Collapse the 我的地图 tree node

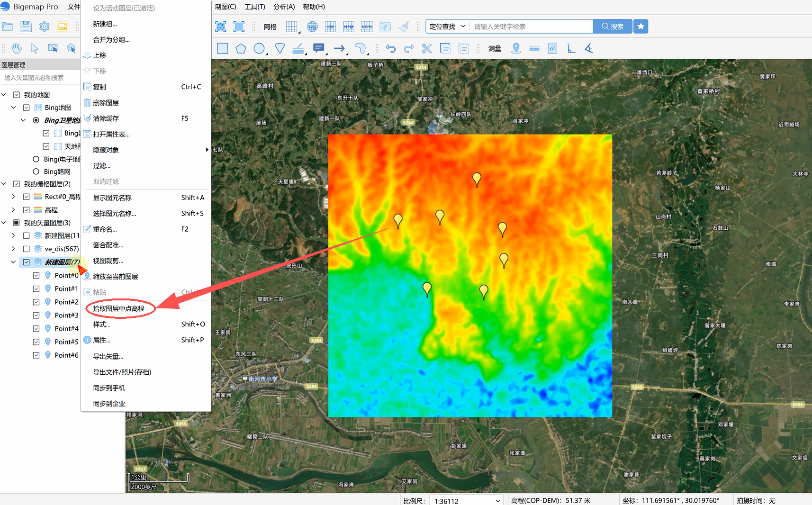click(x=4, y=95)
